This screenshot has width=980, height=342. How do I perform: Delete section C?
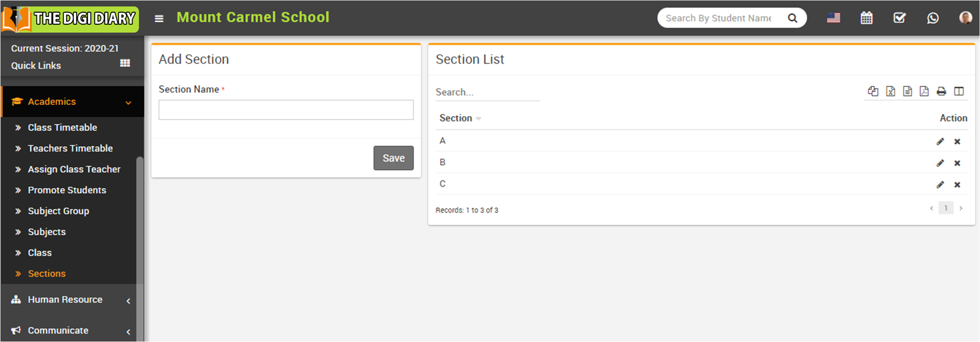coord(957,185)
